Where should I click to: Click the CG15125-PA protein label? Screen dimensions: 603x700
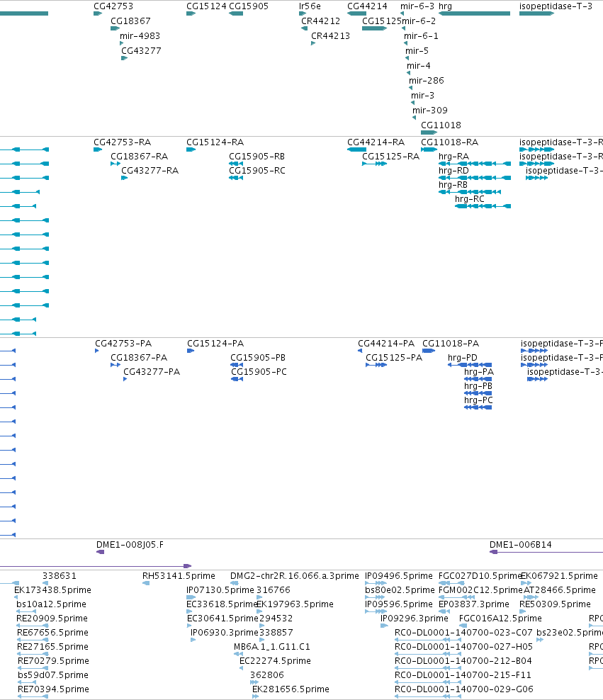394,358
